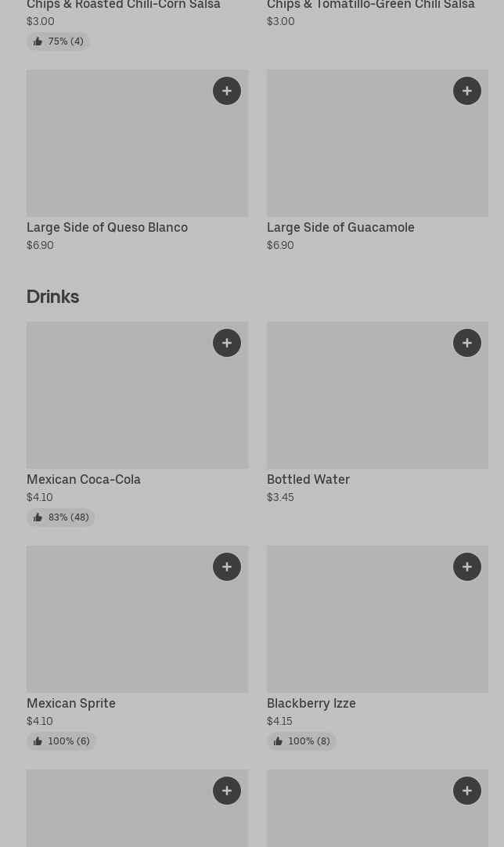Add Large Side of Guacamole to cart
The height and width of the screenshot is (847, 504).
click(x=467, y=91)
